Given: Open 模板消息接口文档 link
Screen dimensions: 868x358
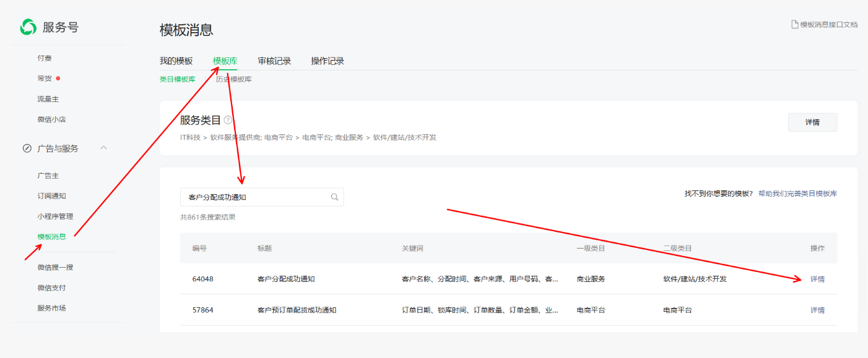Looking at the screenshot, I should 829,24.
